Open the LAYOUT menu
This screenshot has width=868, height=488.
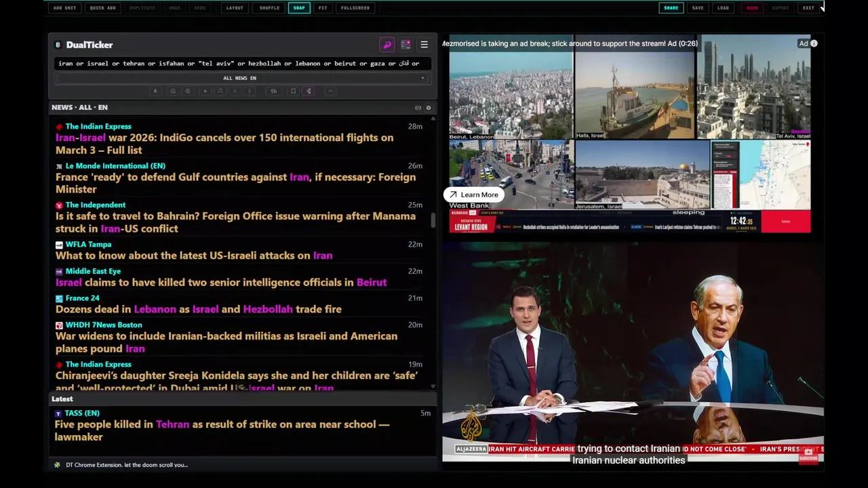235,8
